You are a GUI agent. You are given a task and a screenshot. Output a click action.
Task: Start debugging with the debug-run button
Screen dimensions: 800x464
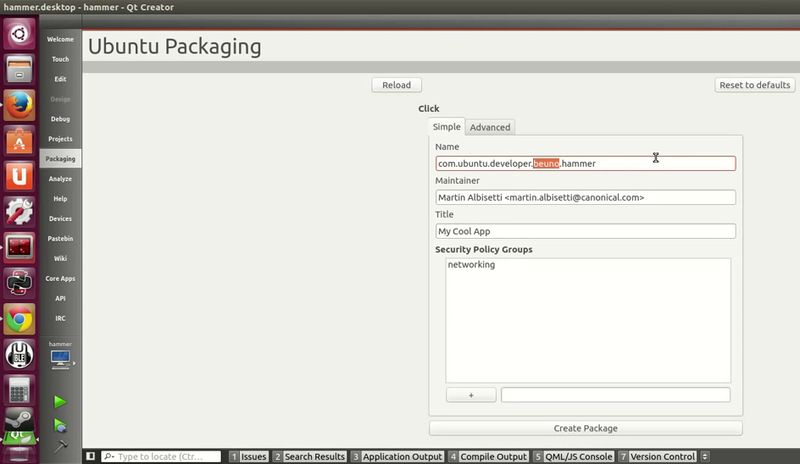point(60,425)
